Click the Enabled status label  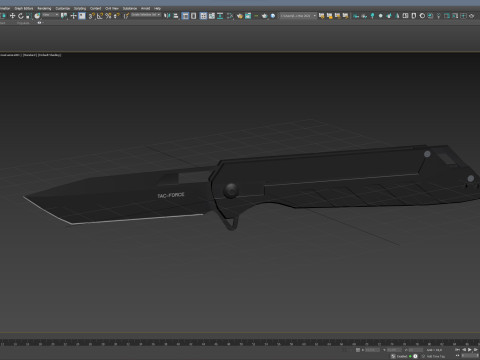[x=402, y=356]
